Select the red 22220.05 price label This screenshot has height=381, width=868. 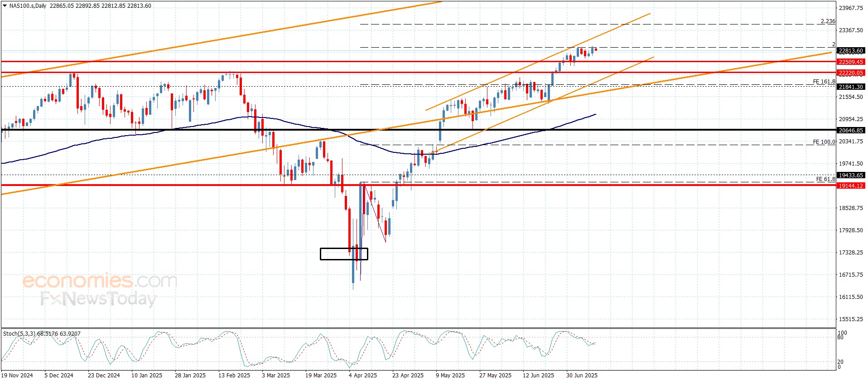(851, 73)
